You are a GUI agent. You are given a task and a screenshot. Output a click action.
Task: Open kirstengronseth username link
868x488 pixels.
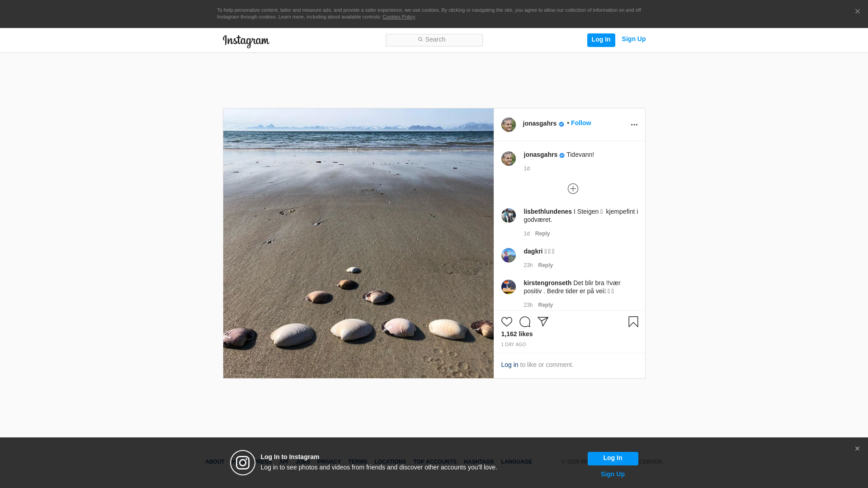click(548, 283)
